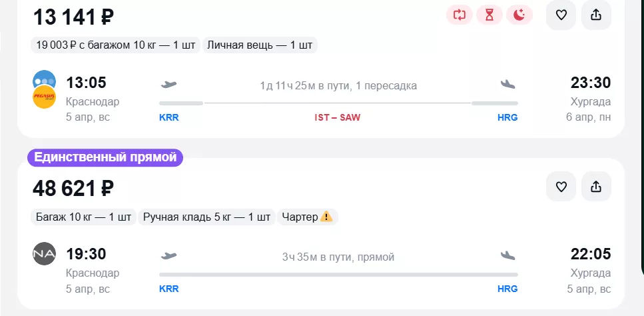Click the moon night transfer icon

tap(519, 15)
